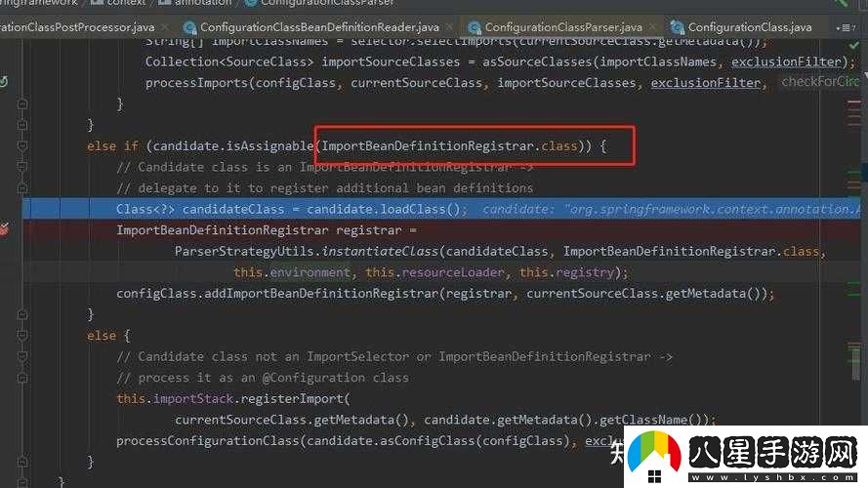The image size is (868, 488).
Task: Toggle fold marker on brace after addImportBeanDefinitionRegistrar line
Action: tap(22, 314)
